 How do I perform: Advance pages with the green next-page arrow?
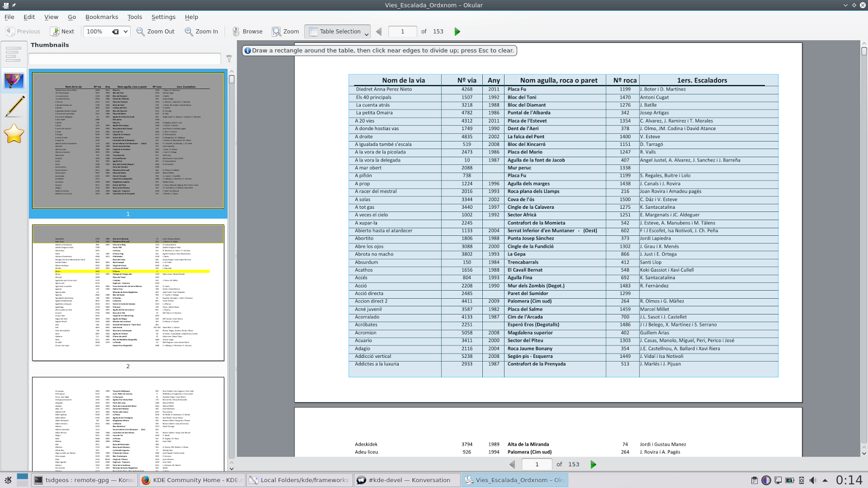[x=457, y=31]
